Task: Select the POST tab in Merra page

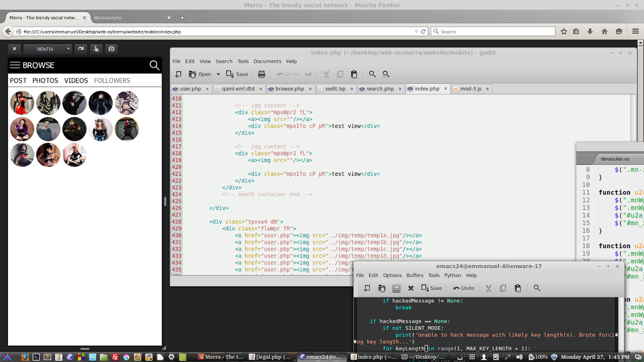Action: 18,80
